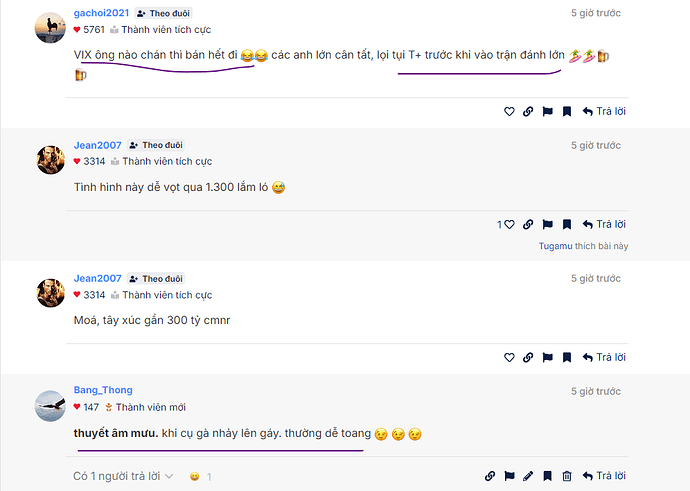This screenshot has width=690, height=491.
Task: Toggle Theo dõi for gachoi2021
Action: tap(163, 14)
